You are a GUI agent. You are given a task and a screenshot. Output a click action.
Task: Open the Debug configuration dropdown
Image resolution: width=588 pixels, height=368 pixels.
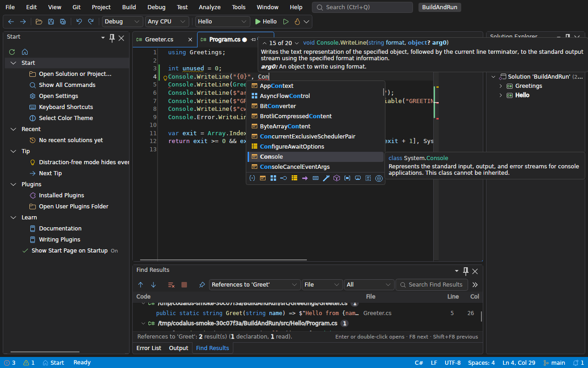coord(123,22)
